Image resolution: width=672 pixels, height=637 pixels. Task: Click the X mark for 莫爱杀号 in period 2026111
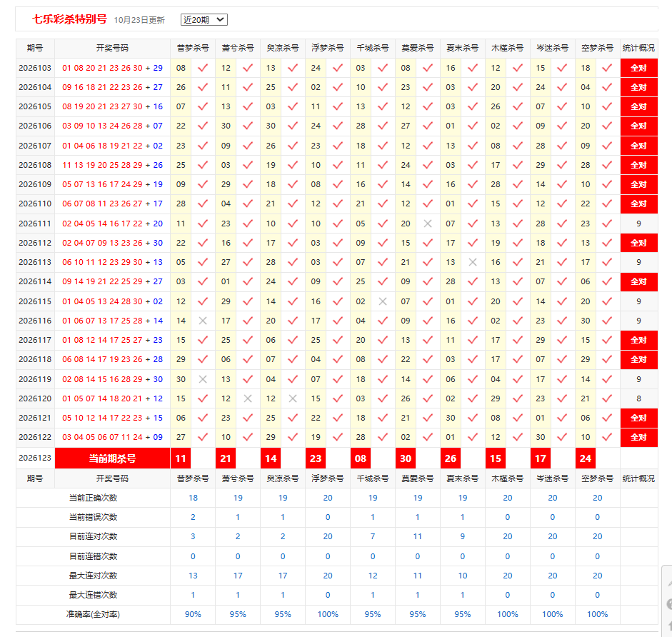pos(428,224)
